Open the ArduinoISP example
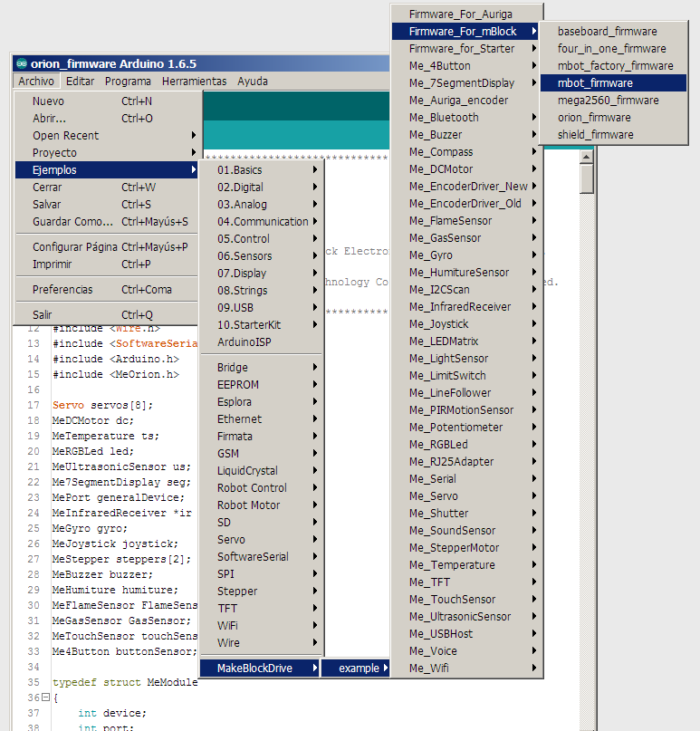 262,342
